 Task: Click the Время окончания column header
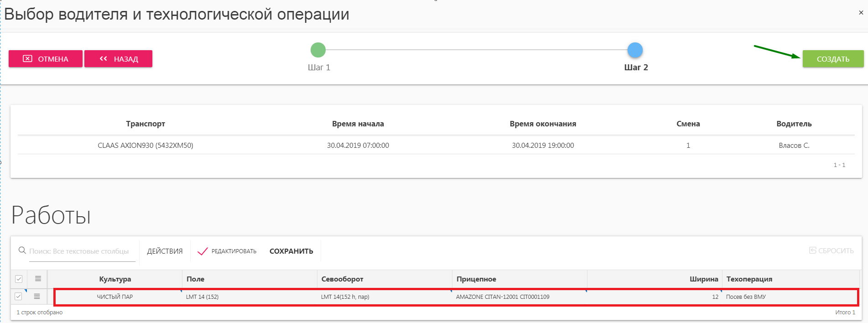click(543, 124)
